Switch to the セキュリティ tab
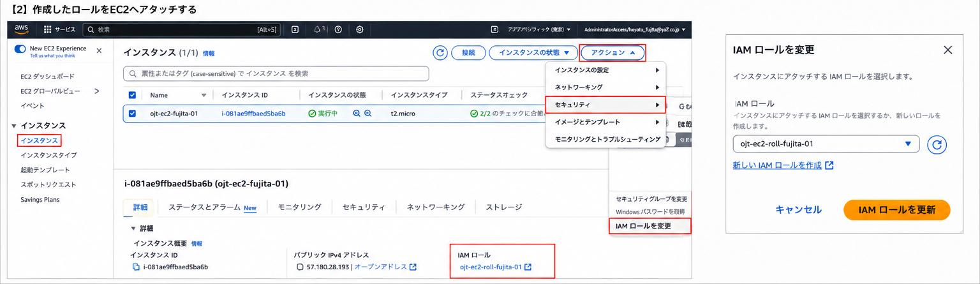 click(x=364, y=207)
